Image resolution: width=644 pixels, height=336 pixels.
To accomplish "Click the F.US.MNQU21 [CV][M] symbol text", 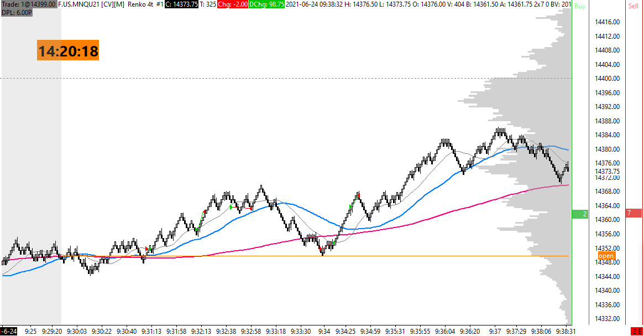I will tap(91, 4).
